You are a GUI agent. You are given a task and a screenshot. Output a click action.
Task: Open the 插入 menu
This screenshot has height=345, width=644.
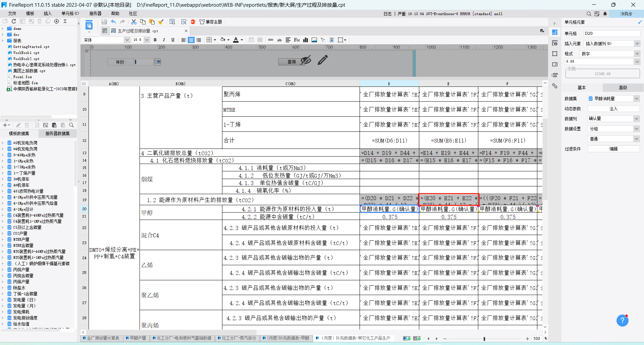[x=47, y=14]
